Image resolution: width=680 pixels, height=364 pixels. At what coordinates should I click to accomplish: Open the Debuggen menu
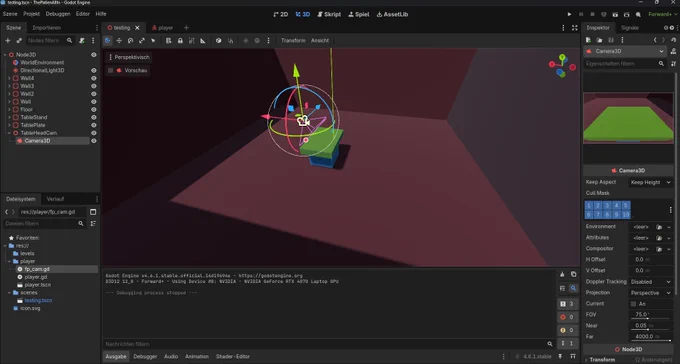point(58,14)
